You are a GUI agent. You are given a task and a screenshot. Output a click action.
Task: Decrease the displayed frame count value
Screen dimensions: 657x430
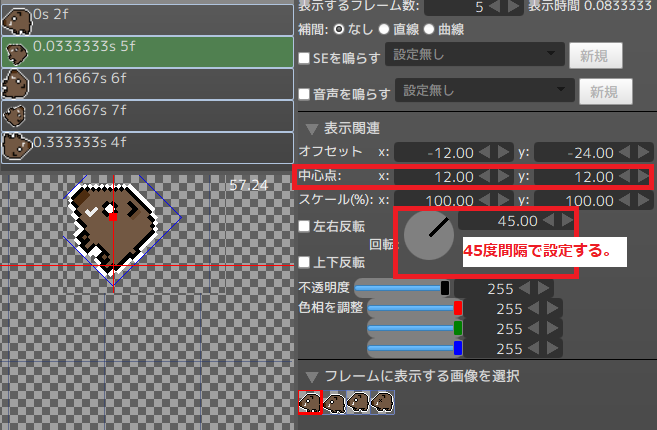click(x=495, y=6)
